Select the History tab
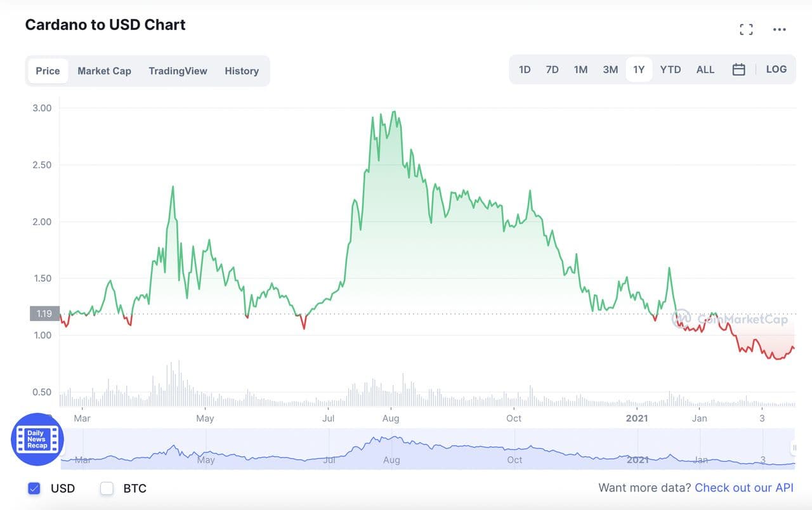This screenshot has height=510, width=812. [242, 71]
